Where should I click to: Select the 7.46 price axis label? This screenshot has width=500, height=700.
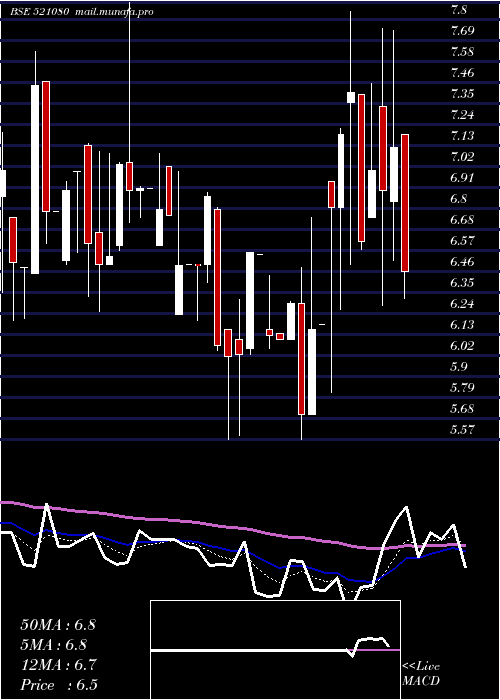pyautogui.click(x=462, y=72)
